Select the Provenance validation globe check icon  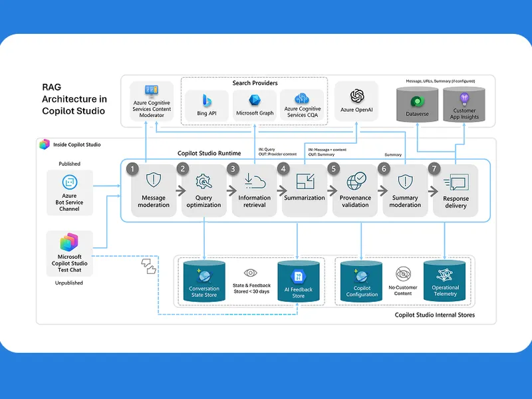356,181
